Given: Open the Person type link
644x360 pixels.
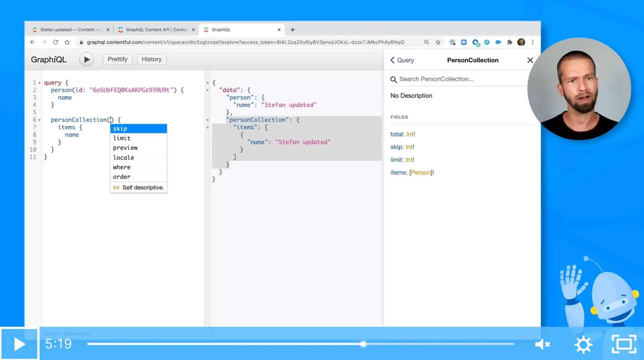Looking at the screenshot, I should pyautogui.click(x=421, y=173).
